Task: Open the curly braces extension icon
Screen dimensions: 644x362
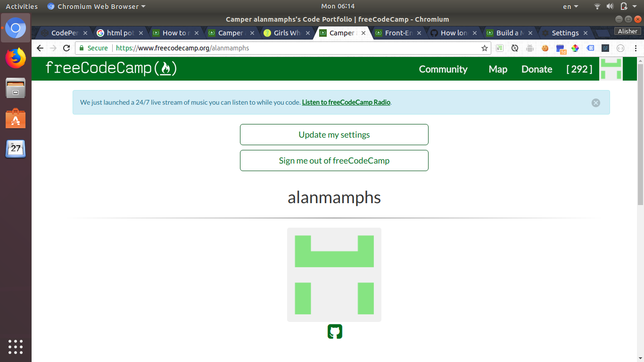Action: pyautogui.click(x=620, y=48)
